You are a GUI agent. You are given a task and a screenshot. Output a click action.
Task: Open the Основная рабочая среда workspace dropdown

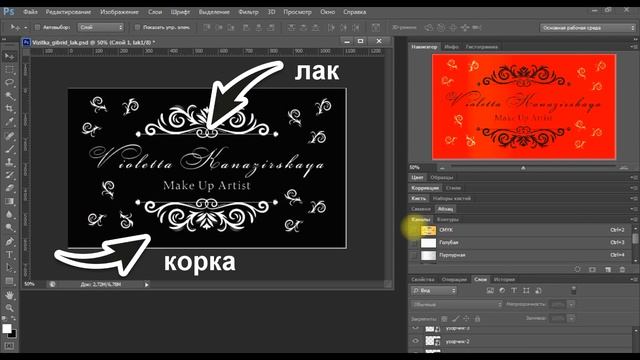point(588,28)
